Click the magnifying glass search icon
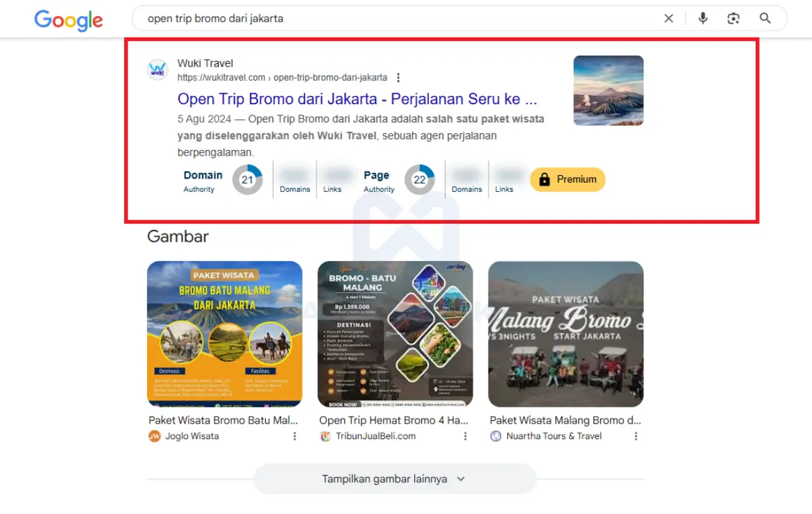Image resolution: width=812 pixels, height=514 pixels. 765,19
